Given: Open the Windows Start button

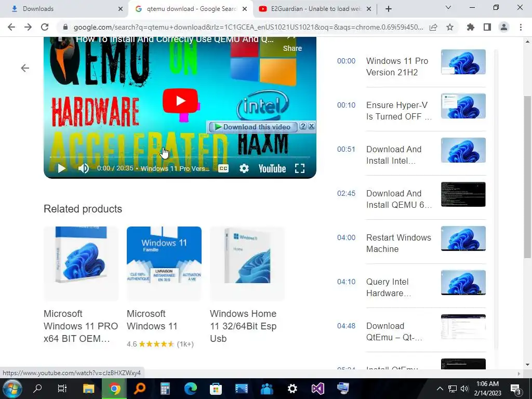Looking at the screenshot, I should 11,388.
